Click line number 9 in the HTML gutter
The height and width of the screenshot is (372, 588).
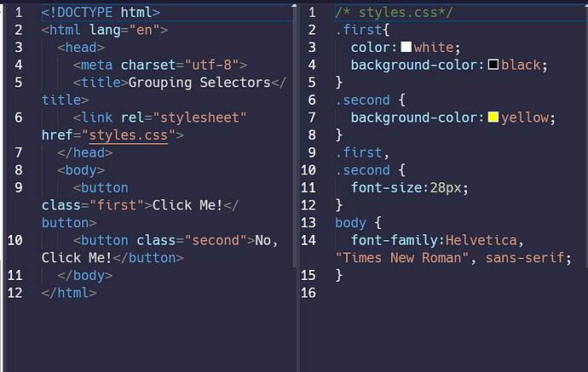point(18,187)
